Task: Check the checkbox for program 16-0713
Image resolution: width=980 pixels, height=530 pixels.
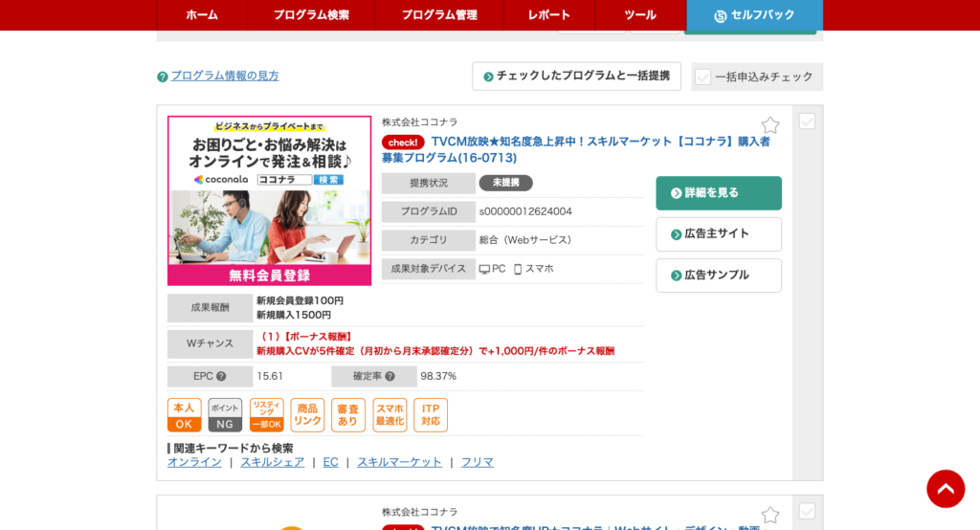Action: tap(807, 121)
